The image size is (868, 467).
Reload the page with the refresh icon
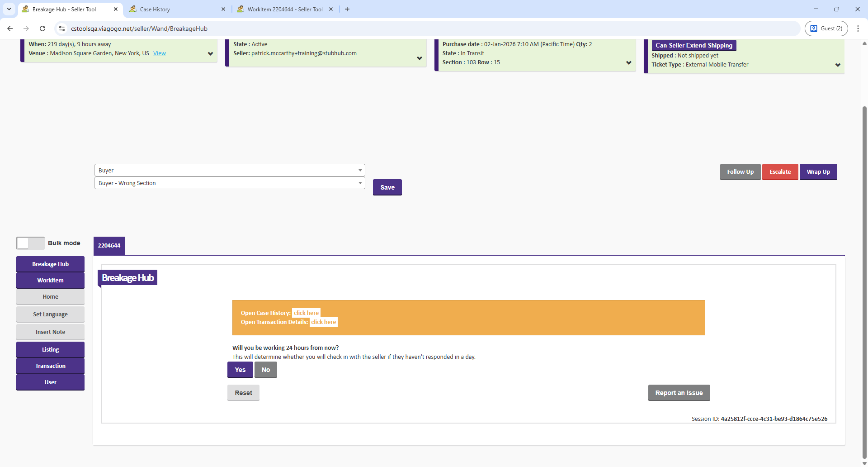click(x=42, y=29)
